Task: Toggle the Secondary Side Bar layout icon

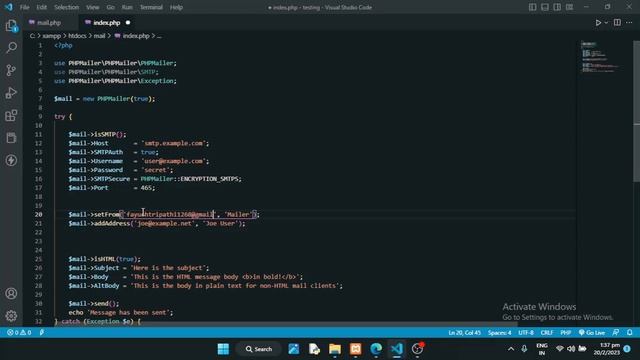Action: [x=557, y=7]
